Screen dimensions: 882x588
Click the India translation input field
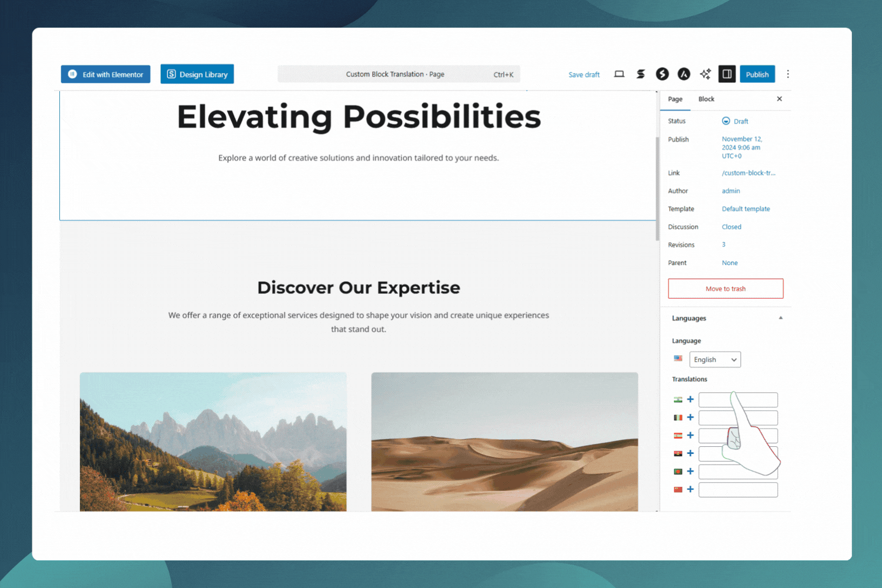point(738,400)
